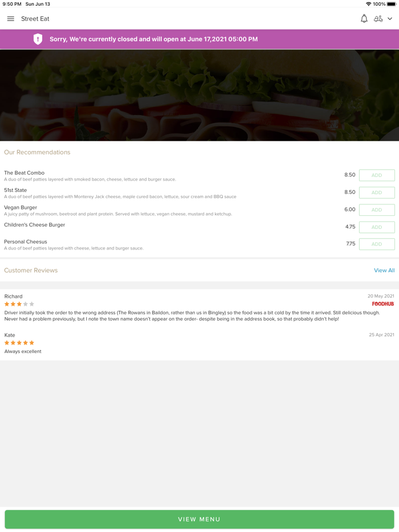399x532 pixels.
Task: Tap the delivery scooter icon
Action: tap(378, 19)
